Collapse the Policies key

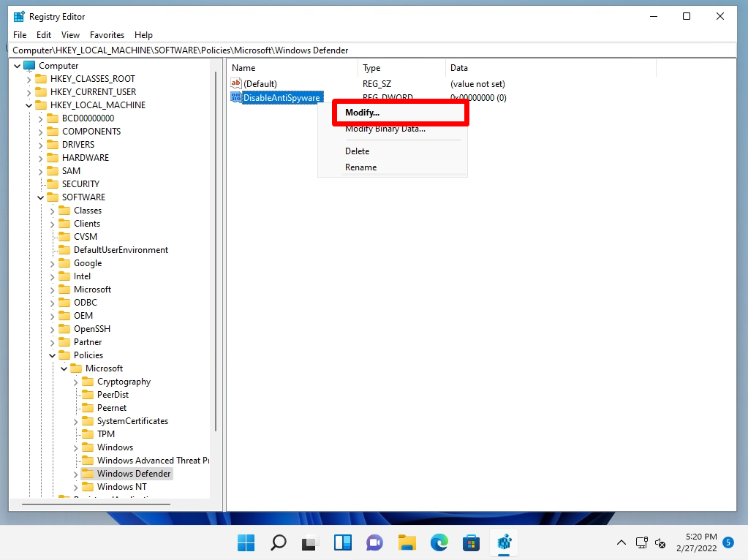(53, 355)
